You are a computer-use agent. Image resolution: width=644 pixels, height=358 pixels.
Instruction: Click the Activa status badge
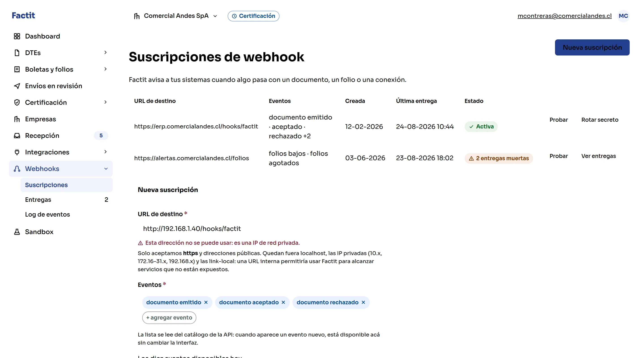(481, 127)
